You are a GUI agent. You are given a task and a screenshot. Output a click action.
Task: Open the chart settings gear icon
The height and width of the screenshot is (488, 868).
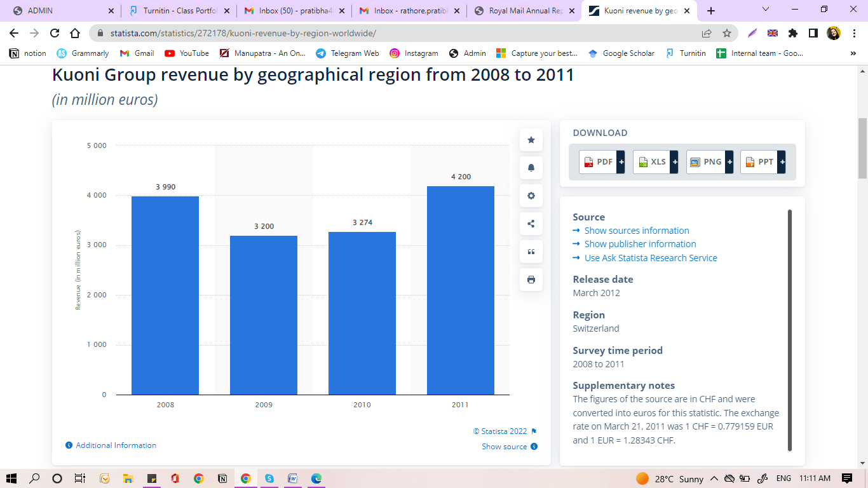click(x=531, y=196)
